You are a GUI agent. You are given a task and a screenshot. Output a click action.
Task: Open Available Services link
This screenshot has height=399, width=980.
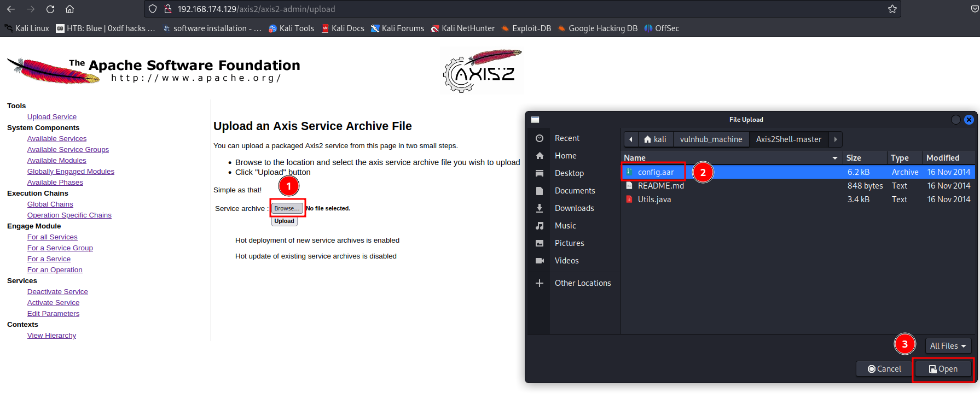click(57, 139)
